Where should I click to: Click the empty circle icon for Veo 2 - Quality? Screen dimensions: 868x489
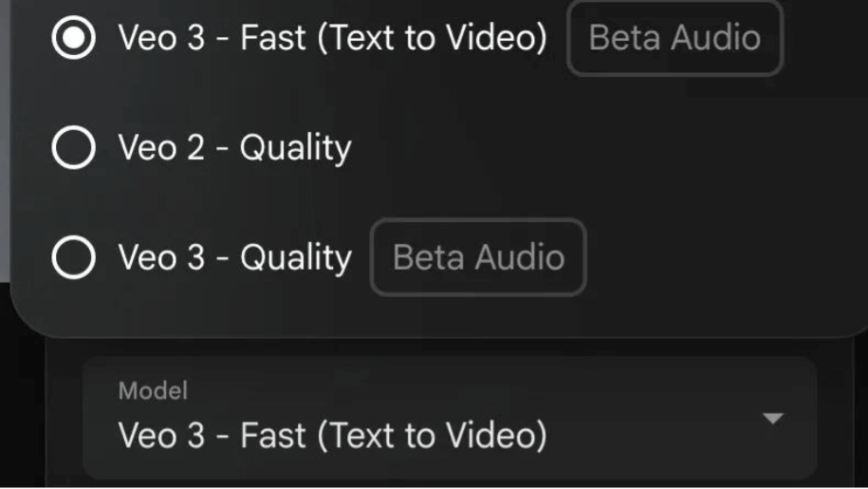tap(73, 148)
